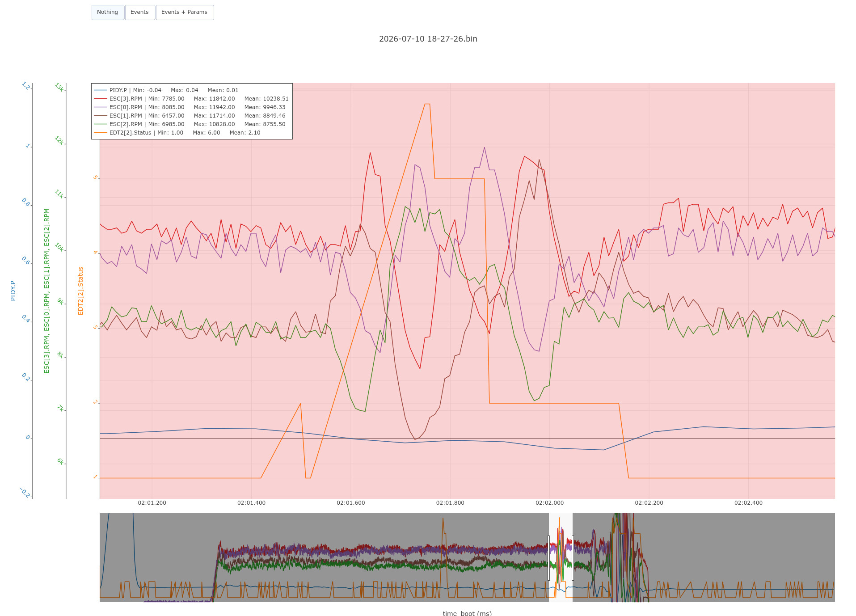
Task: Click x-axis tick label 02:02.400
Action: tap(749, 503)
